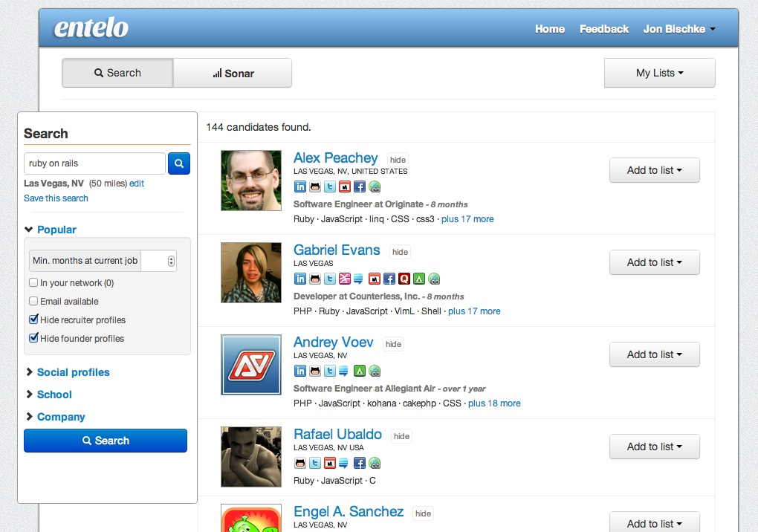Open Alex Peachey's Facebook icon
The width and height of the screenshot is (758, 532).
(360, 186)
